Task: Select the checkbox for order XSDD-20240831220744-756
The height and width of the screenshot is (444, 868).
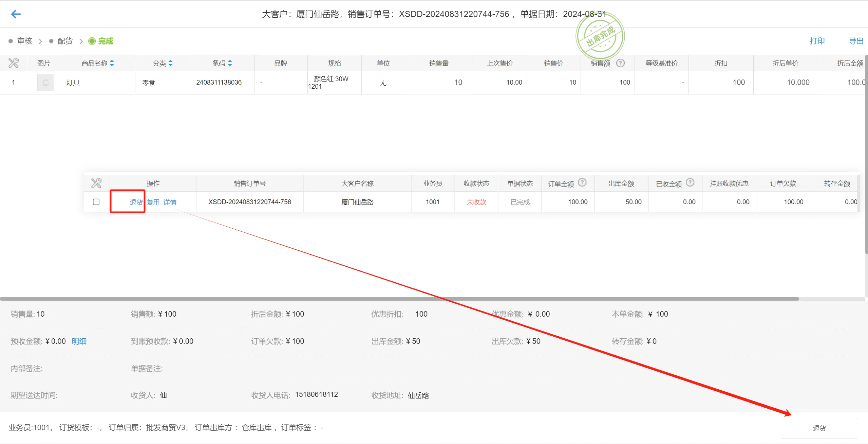Action: coord(96,201)
